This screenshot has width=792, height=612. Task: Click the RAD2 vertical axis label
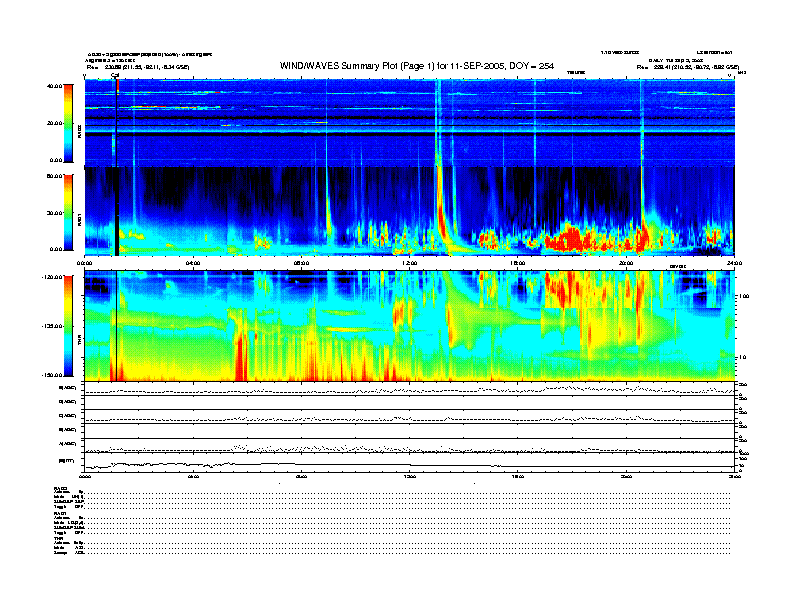pos(79,131)
